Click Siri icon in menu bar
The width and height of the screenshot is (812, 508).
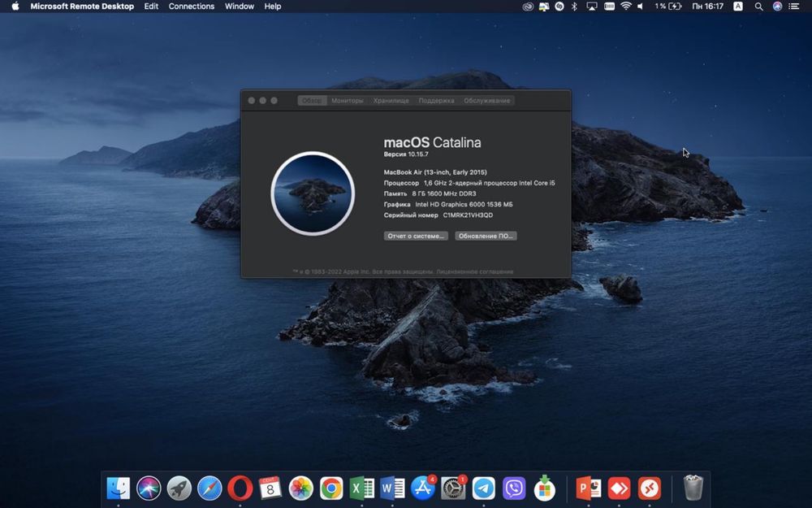pos(777,7)
